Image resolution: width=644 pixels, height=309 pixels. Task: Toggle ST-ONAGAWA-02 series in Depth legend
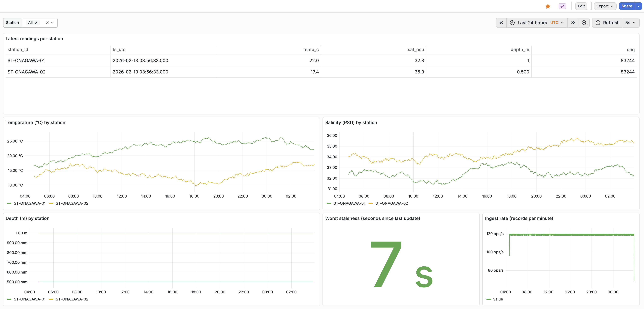(x=72, y=299)
